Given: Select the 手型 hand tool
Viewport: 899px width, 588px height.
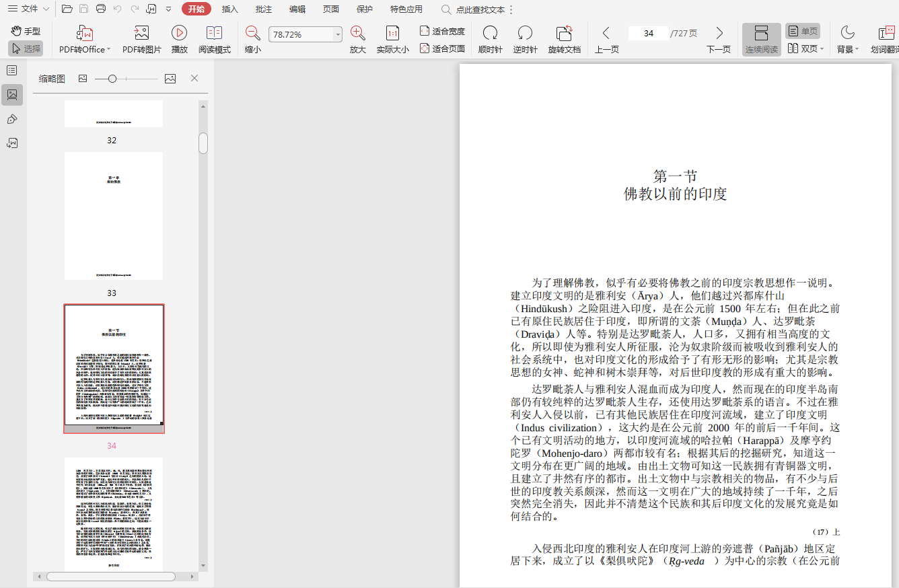Looking at the screenshot, I should pyautogui.click(x=26, y=31).
